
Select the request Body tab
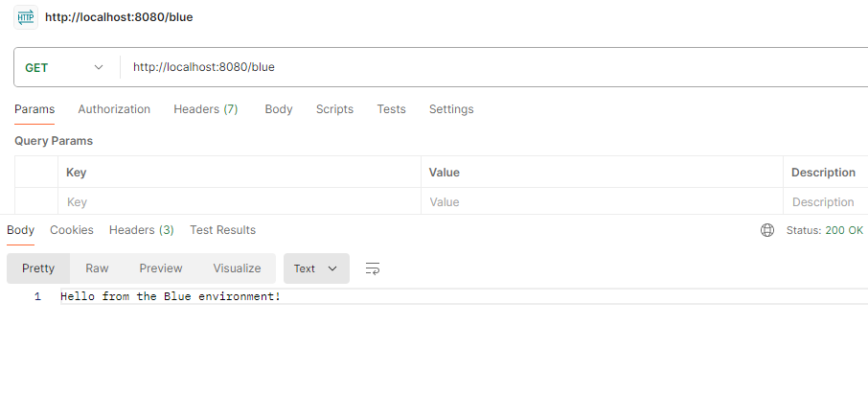(279, 109)
